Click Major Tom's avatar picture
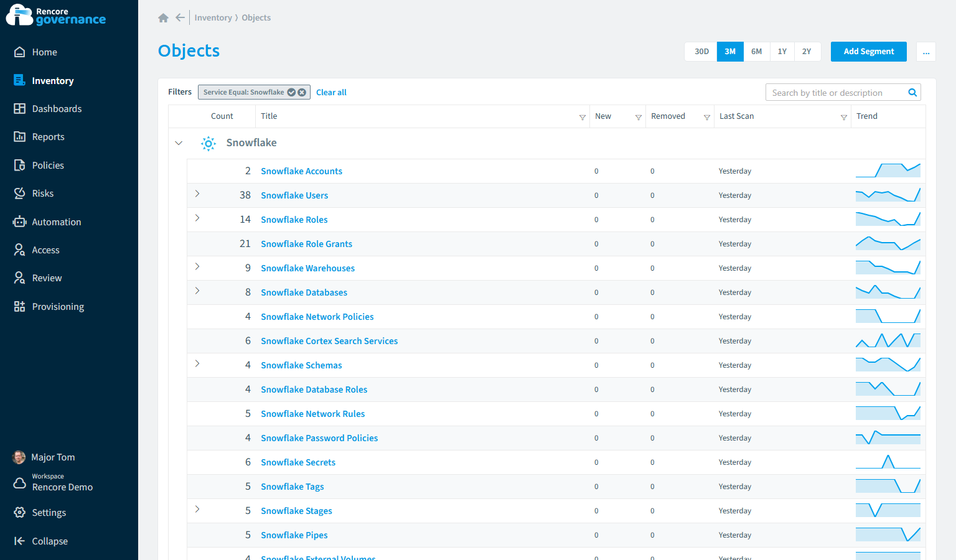Screen dimensions: 956x560 pyautogui.click(x=19, y=457)
